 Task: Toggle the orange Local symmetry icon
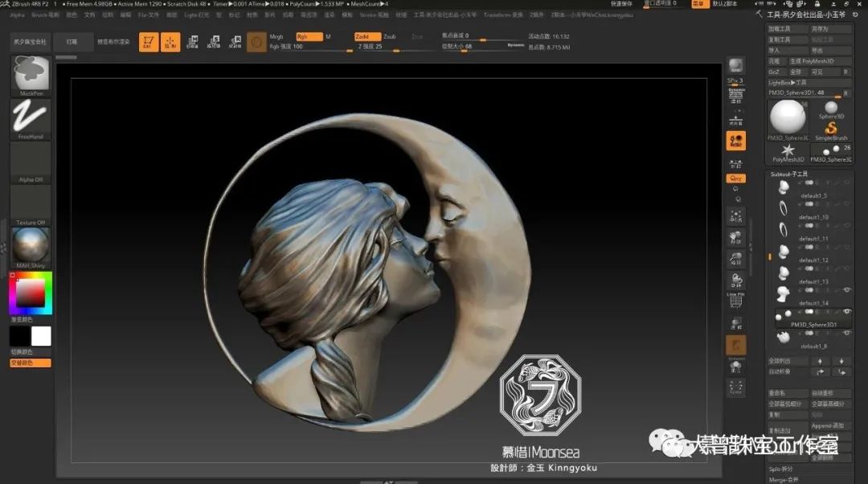(735, 141)
